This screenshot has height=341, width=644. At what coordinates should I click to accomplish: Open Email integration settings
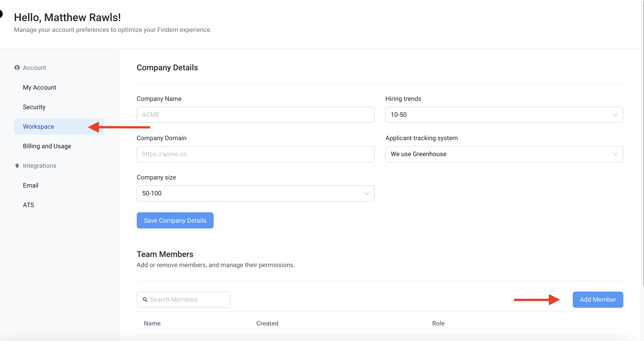click(31, 185)
